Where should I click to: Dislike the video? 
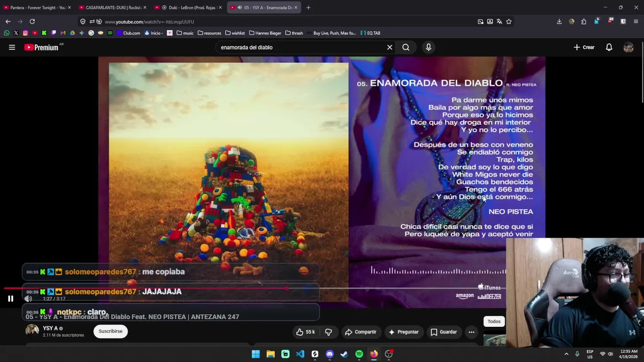click(329, 332)
